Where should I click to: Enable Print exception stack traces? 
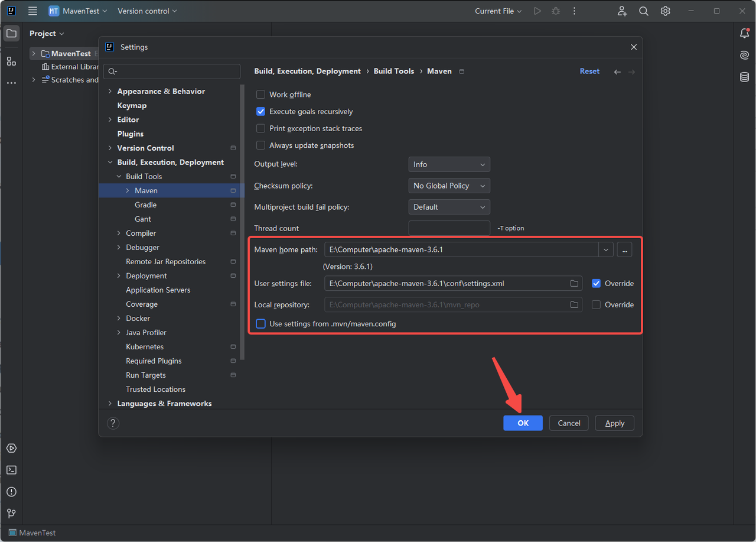coord(260,128)
